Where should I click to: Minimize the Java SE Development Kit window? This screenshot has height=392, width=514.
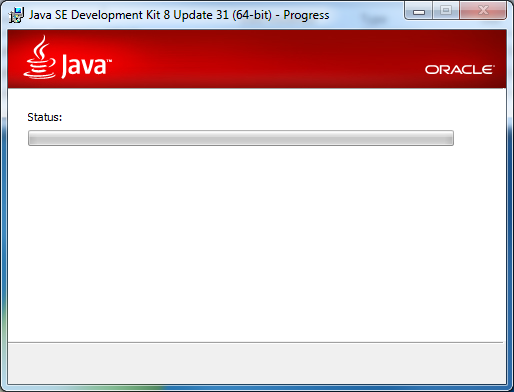(x=419, y=11)
